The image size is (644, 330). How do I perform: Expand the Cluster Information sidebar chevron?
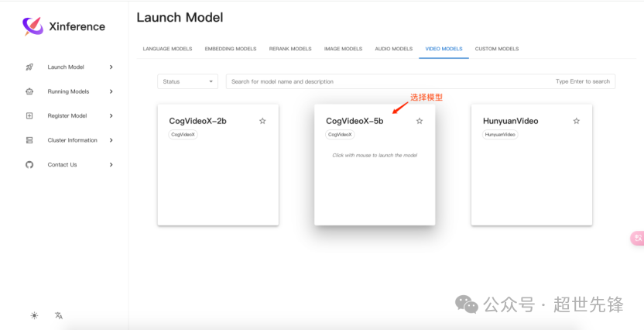coord(111,140)
